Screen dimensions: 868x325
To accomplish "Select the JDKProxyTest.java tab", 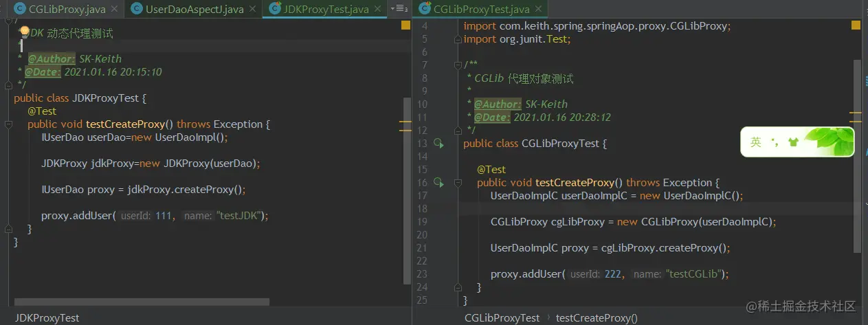I will [x=326, y=10].
